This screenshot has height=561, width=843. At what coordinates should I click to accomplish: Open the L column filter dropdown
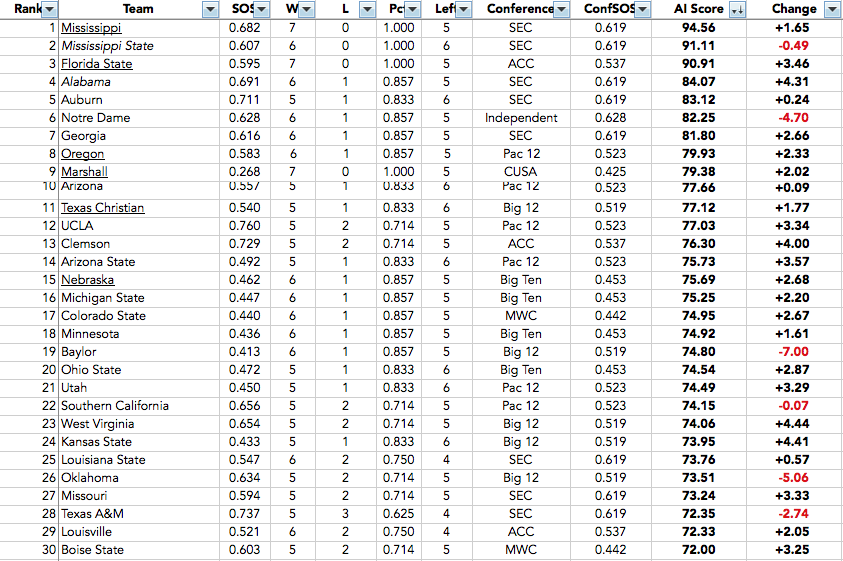[x=367, y=9]
